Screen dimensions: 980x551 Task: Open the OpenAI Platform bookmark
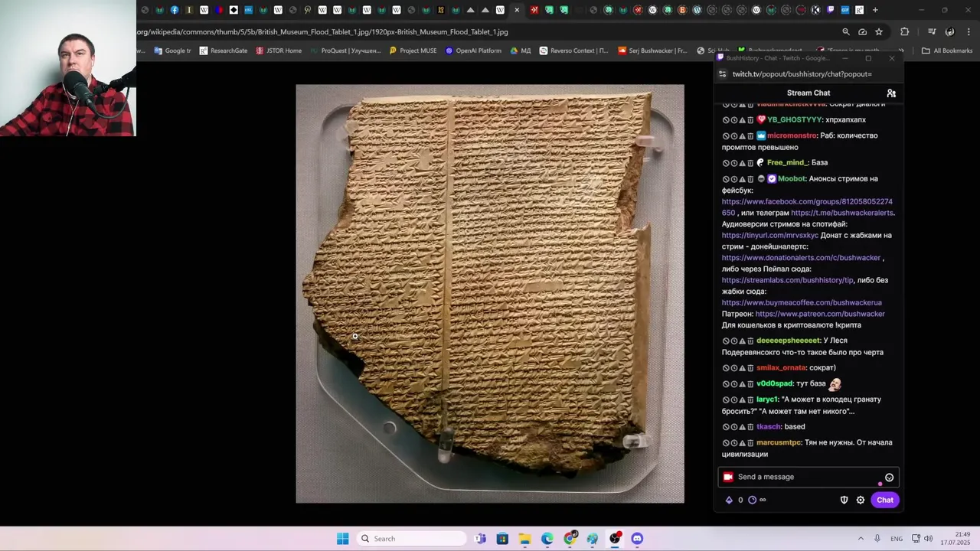tap(473, 51)
